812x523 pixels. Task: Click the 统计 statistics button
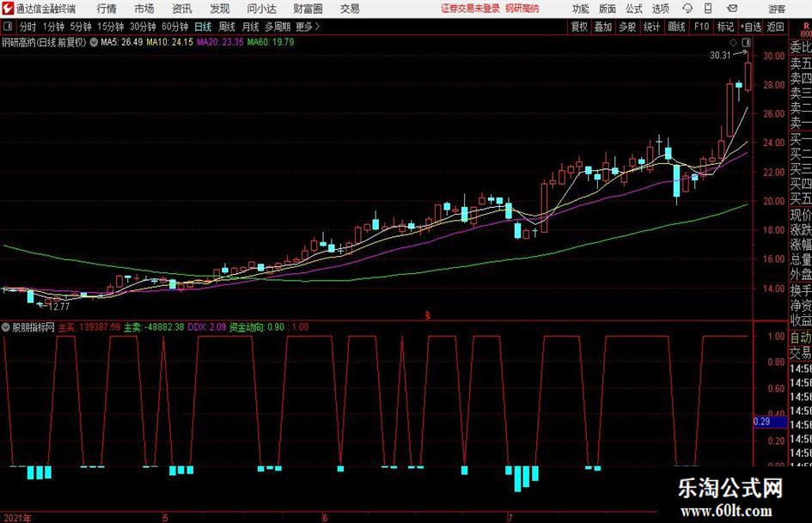pyautogui.click(x=651, y=27)
